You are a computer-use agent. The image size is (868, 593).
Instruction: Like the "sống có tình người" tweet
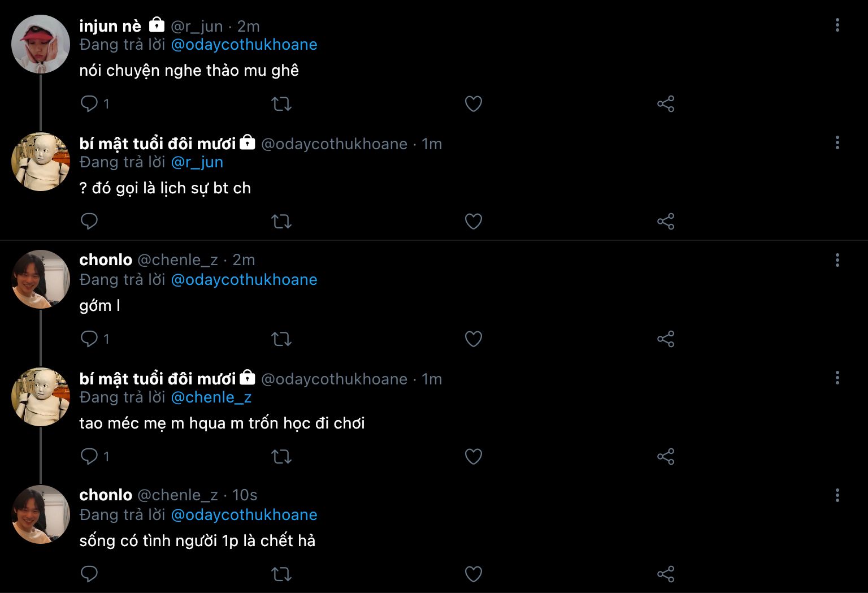[x=473, y=574]
